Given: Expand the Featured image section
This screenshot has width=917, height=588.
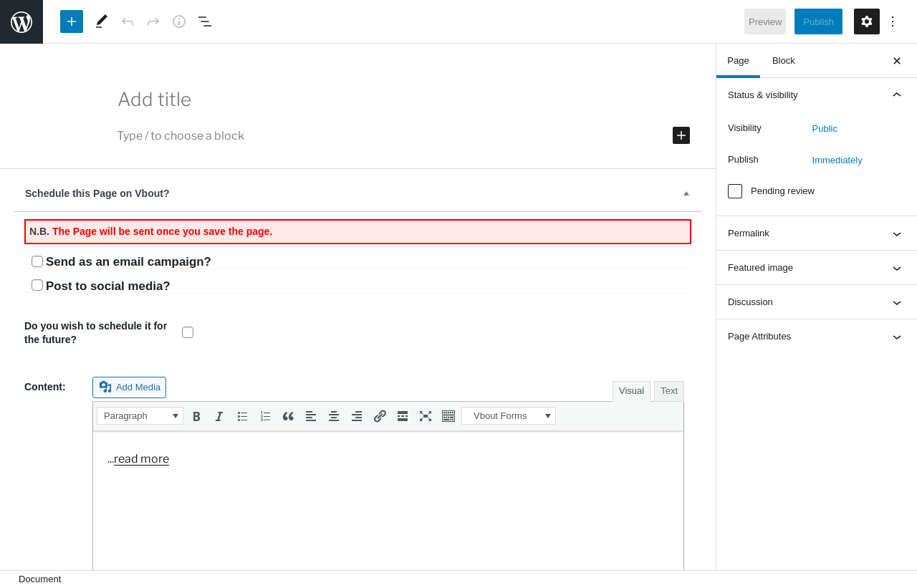Looking at the screenshot, I should (817, 268).
